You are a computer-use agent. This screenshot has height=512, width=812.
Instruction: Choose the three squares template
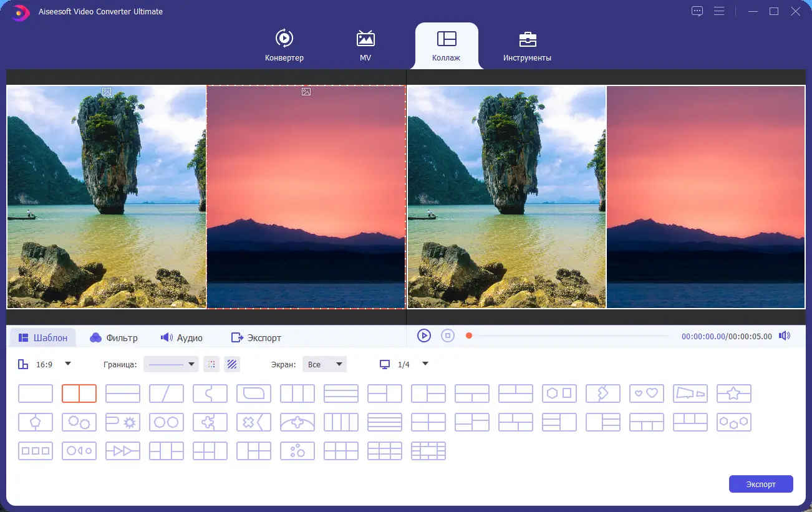[36, 451]
